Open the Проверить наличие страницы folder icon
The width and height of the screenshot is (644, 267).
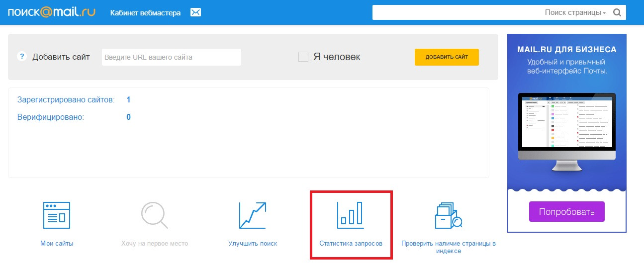point(448,215)
